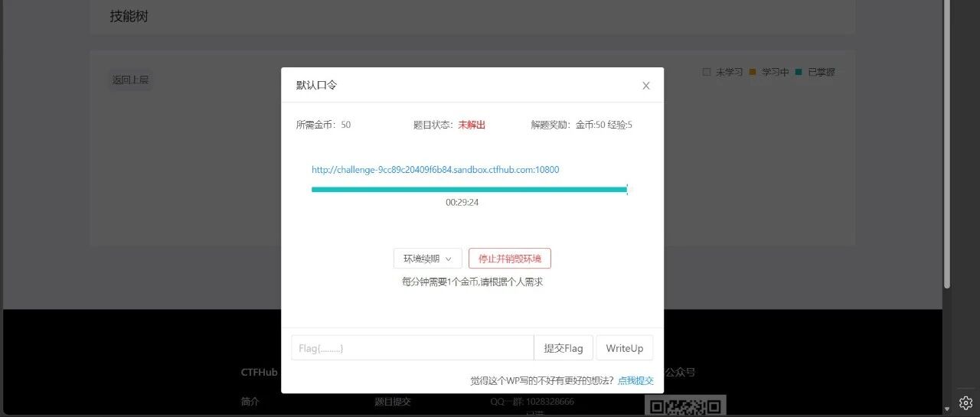The width and height of the screenshot is (980, 417).
Task: Submit with 提交Flag button
Action: click(x=563, y=348)
